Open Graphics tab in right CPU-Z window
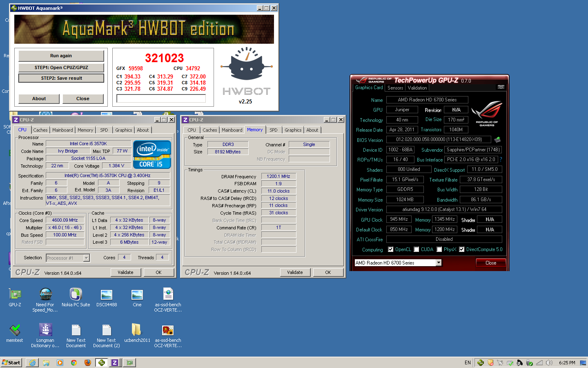The width and height of the screenshot is (588, 368). tap(293, 130)
